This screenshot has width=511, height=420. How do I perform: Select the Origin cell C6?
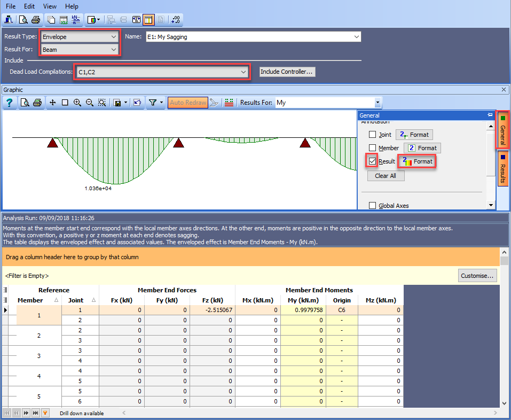pyautogui.click(x=342, y=310)
